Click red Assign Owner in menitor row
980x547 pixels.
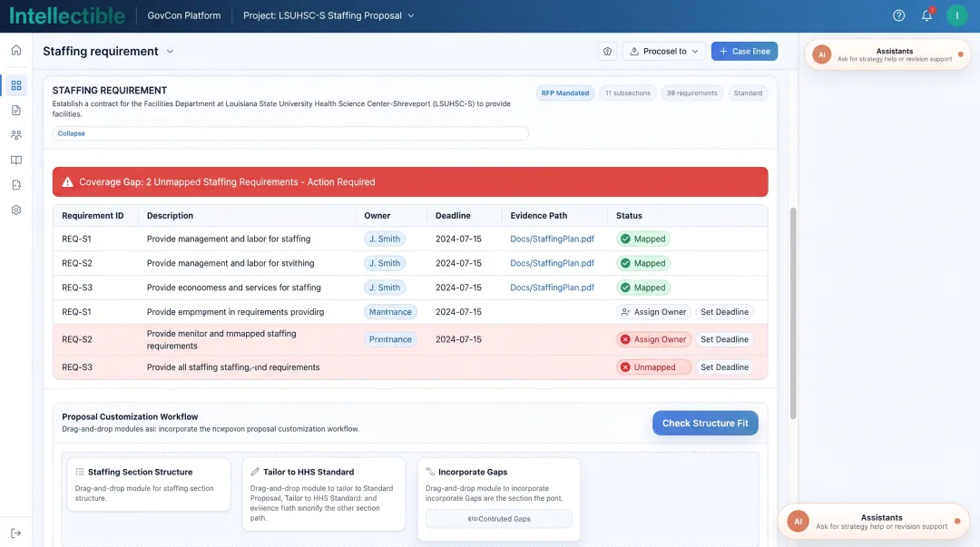tap(653, 339)
